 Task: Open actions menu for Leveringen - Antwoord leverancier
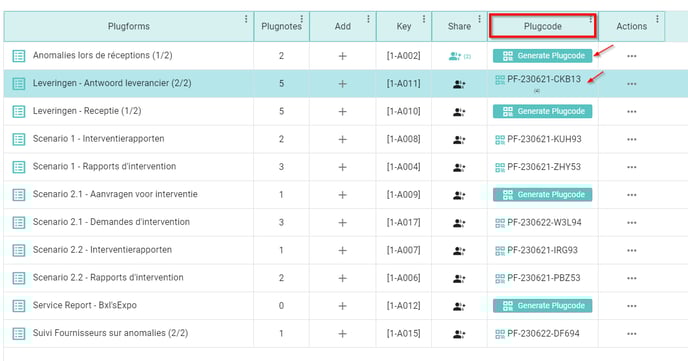click(x=632, y=84)
